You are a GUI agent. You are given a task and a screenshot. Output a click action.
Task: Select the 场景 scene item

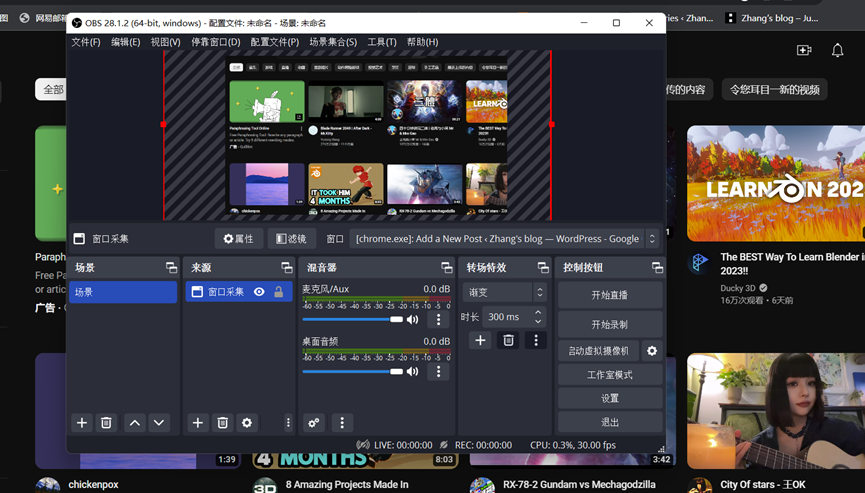coord(123,292)
